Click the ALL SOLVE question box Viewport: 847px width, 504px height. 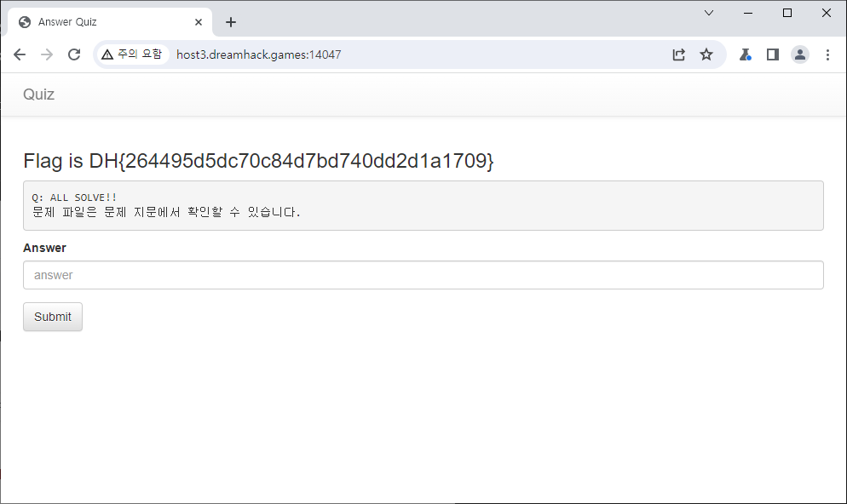click(x=423, y=205)
